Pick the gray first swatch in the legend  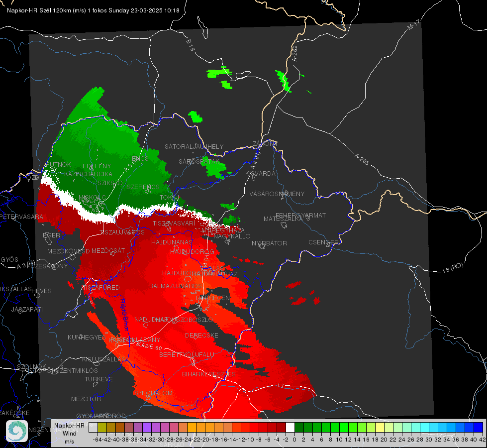[x=93, y=427]
